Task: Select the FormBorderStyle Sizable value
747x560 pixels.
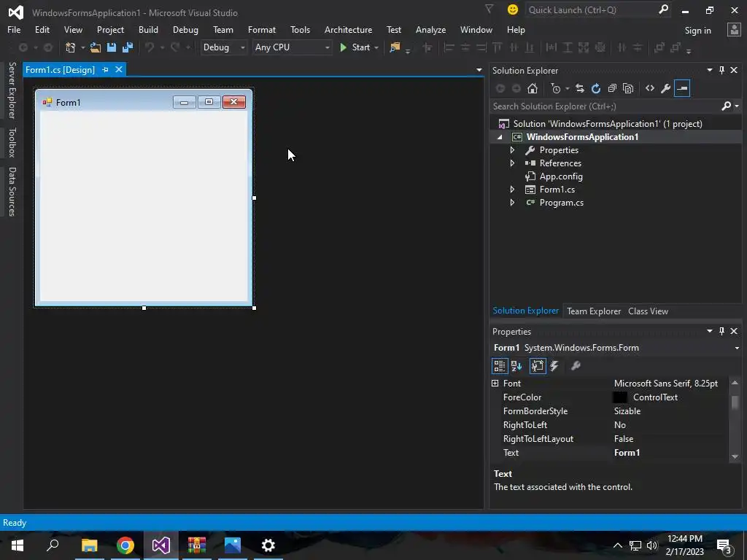Action: (x=627, y=411)
